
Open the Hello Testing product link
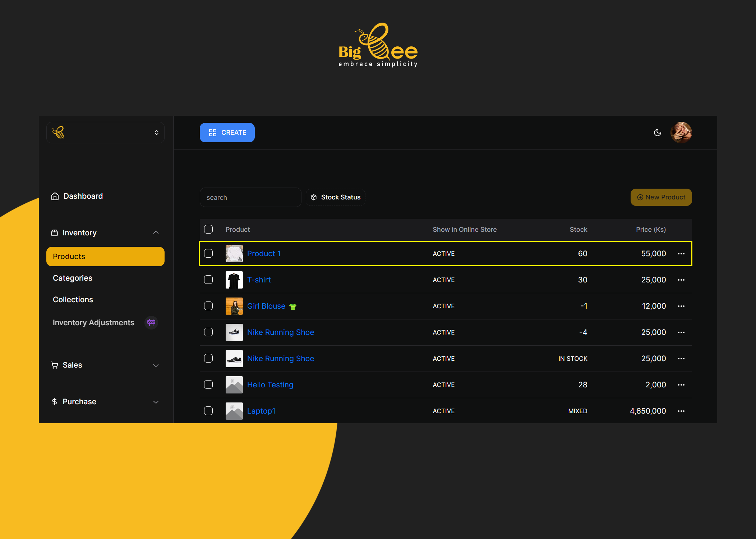[270, 385]
